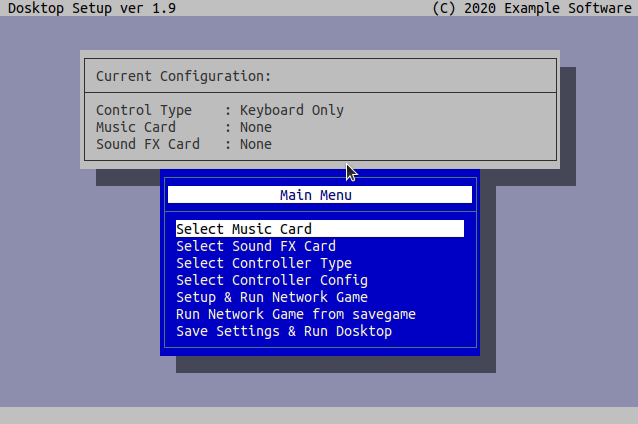Select Run Network Game from savegame
Screen dimensions: 638x424
pyautogui.click(x=320, y=314)
